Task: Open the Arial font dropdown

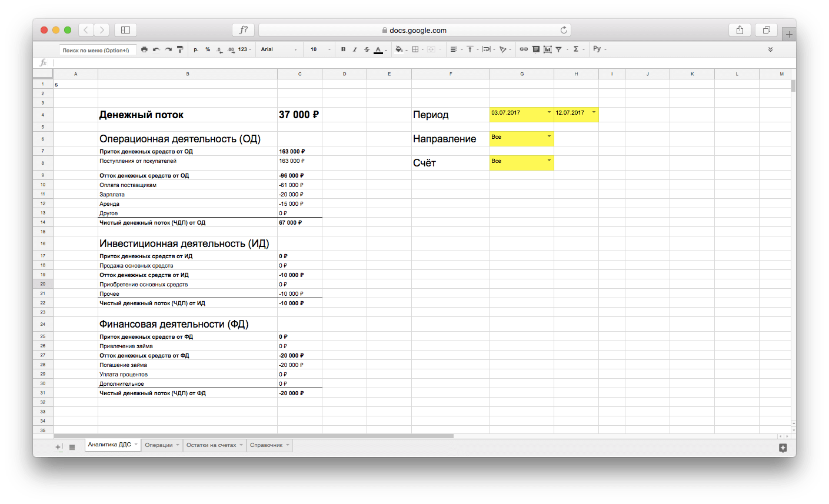Action: 279,49
